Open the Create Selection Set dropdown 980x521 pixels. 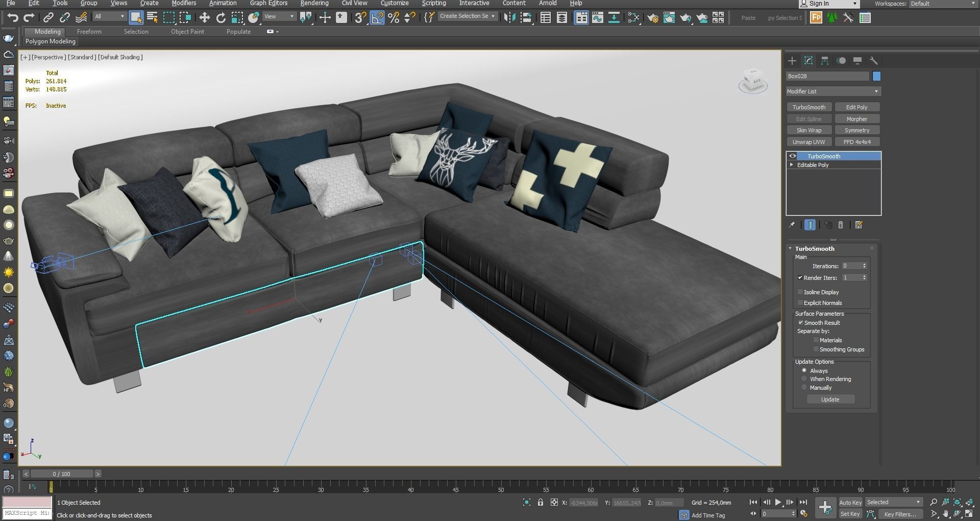(468, 16)
